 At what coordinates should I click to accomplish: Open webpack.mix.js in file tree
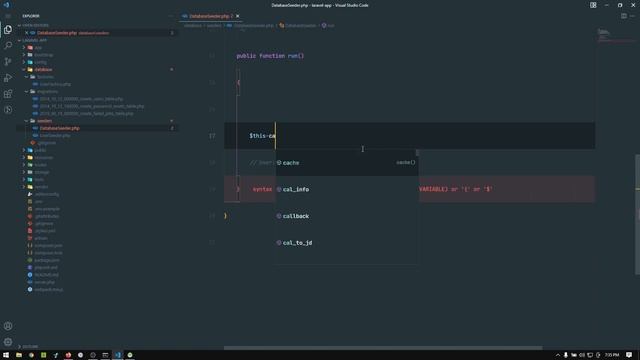pos(49,290)
